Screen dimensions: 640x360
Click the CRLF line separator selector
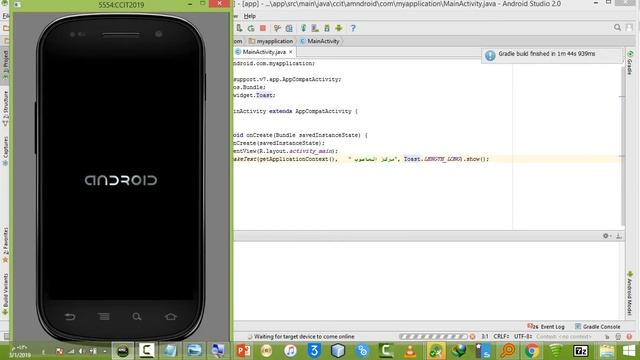pyautogui.click(x=501, y=336)
